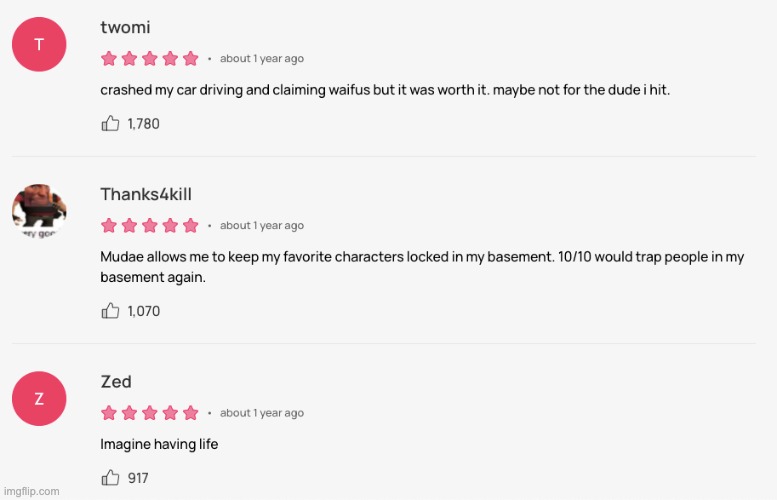
Task: Open the twomi username link
Action: pos(125,28)
